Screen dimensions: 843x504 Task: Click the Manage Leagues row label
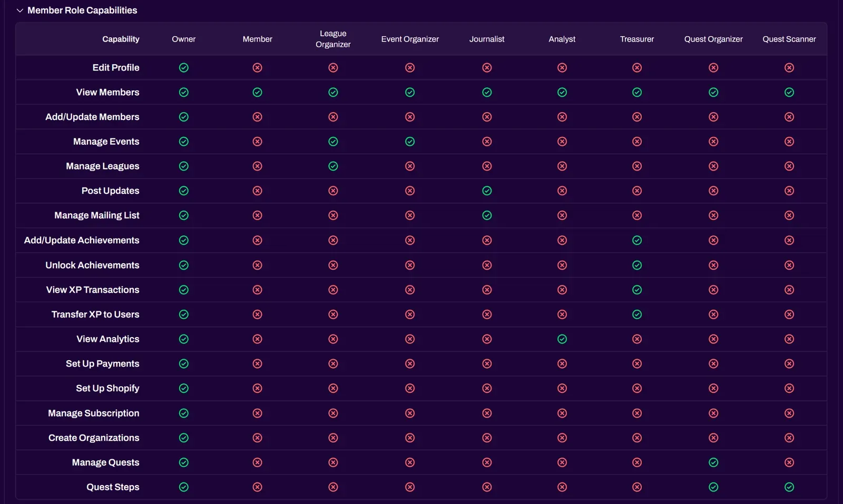(103, 166)
